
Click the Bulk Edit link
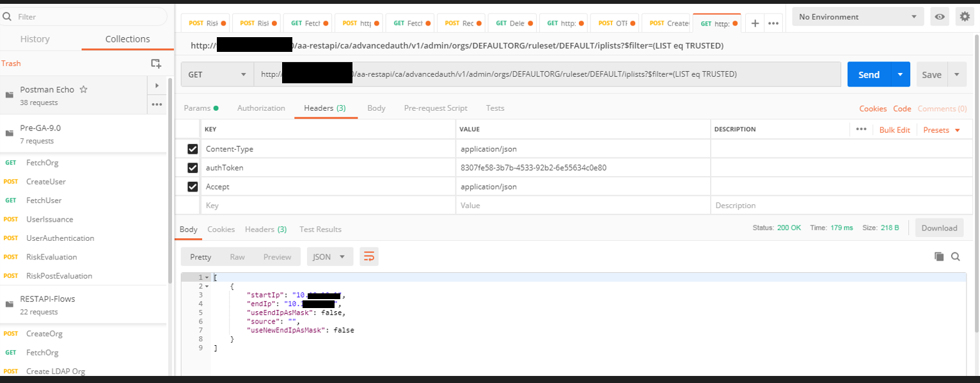894,130
